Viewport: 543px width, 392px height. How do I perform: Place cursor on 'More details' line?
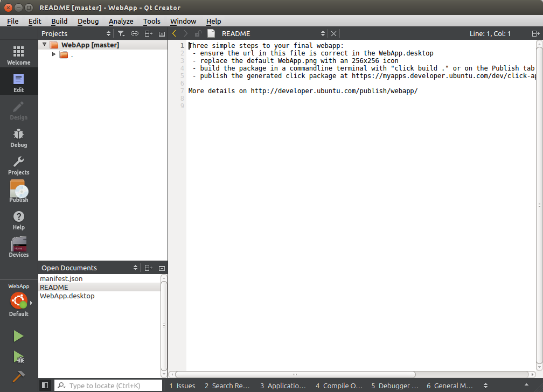point(303,90)
